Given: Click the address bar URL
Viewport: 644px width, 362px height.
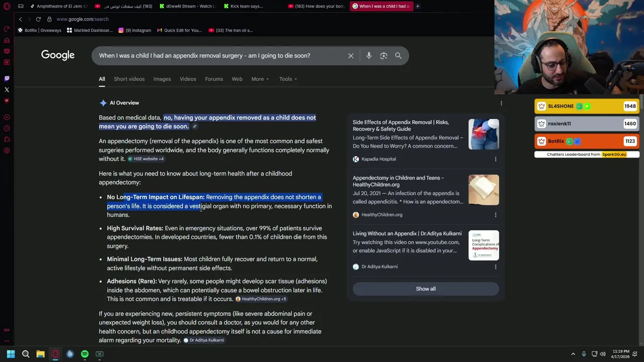Looking at the screenshot, I should pyautogui.click(x=82, y=19).
